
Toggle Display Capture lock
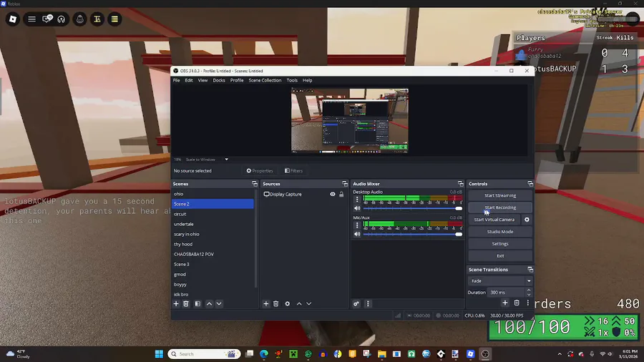pos(341,194)
